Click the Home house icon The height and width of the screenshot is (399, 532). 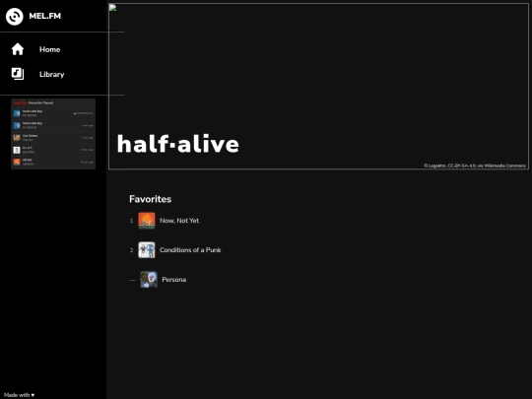[x=18, y=49]
